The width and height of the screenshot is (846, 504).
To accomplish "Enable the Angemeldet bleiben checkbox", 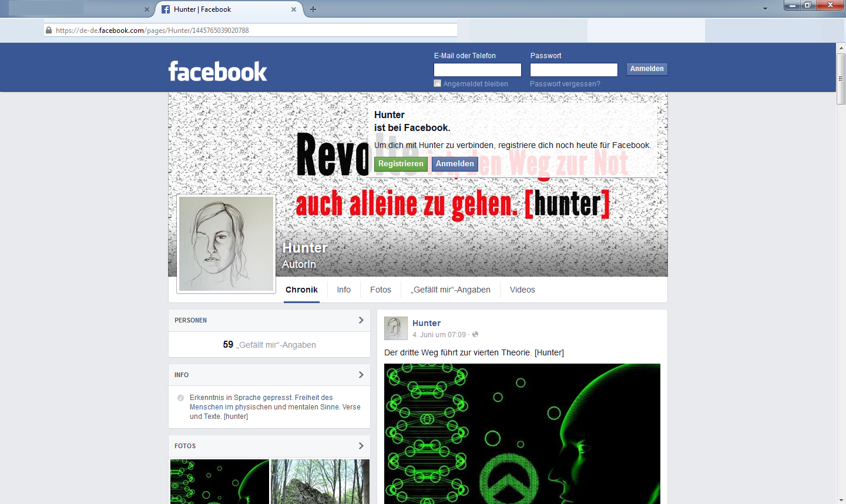I will coord(437,83).
